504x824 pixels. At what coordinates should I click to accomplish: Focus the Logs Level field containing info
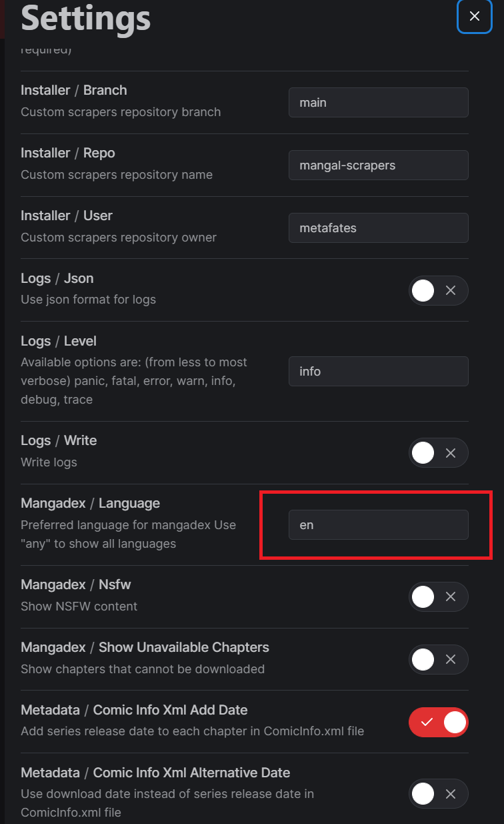[378, 371]
